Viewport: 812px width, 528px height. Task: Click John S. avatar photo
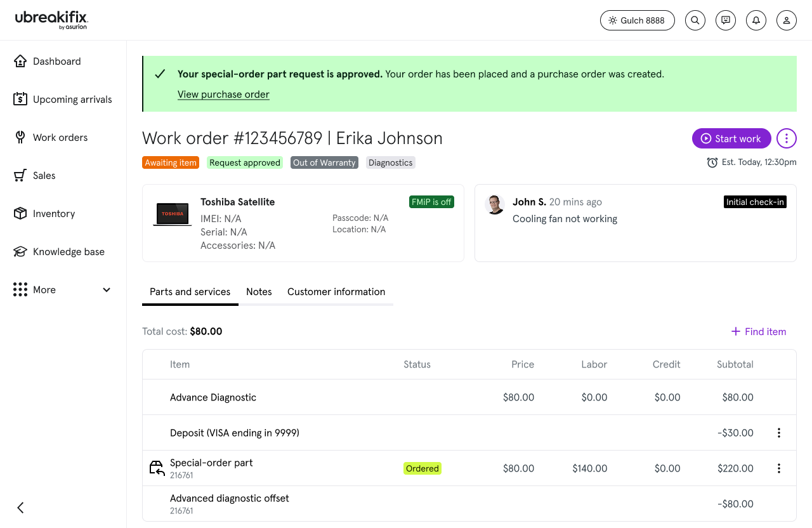click(495, 204)
